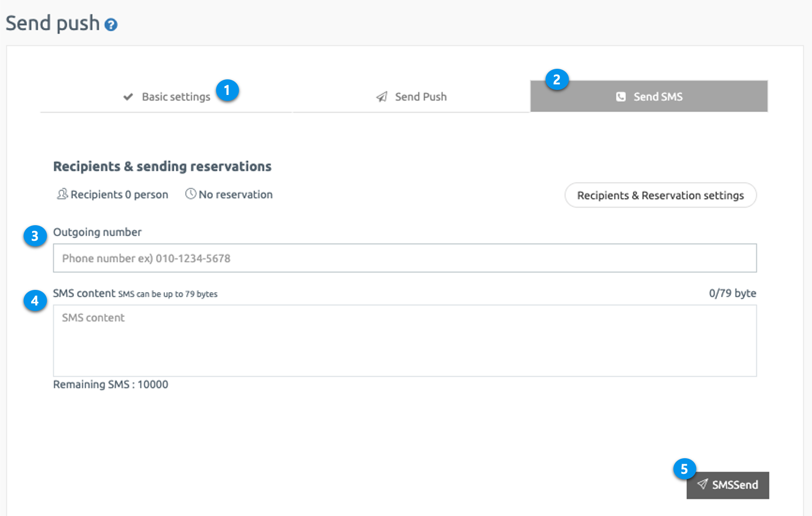Click the help question mark icon

pos(111,25)
